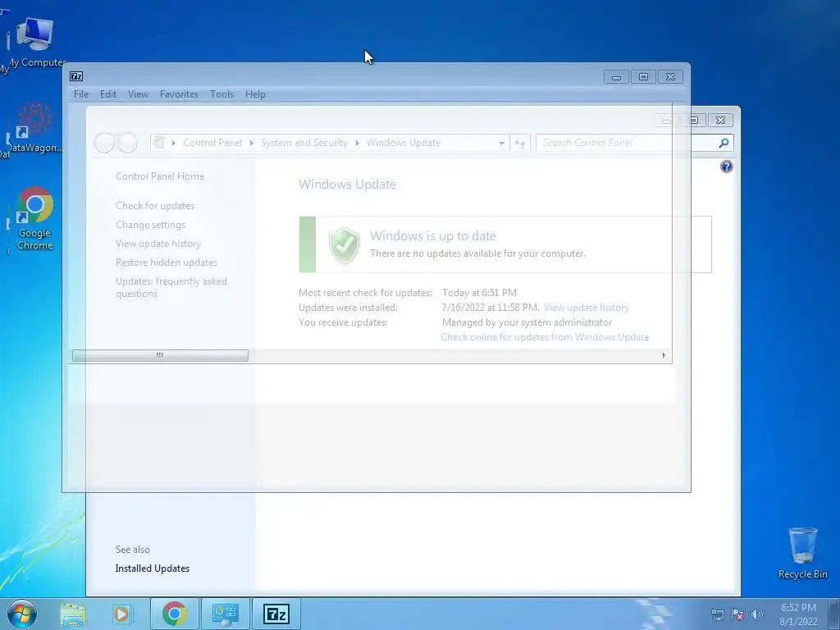Screen dimensions: 840x630
Task: Open the Windows Start menu orb
Action: pyautogui.click(x=21, y=614)
